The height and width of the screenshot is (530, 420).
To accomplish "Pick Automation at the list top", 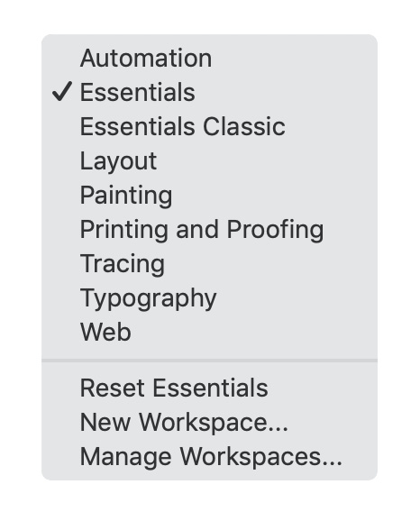I will click(209, 58).
